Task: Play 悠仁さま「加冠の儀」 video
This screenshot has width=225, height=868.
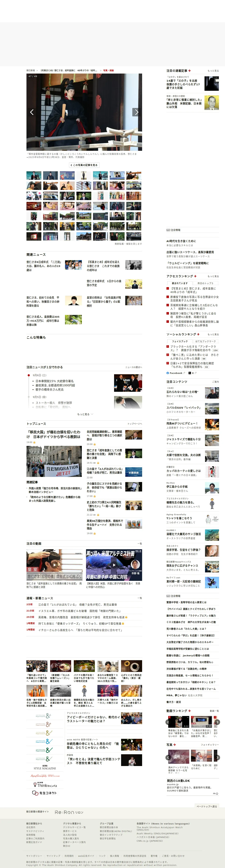Action: point(54,565)
